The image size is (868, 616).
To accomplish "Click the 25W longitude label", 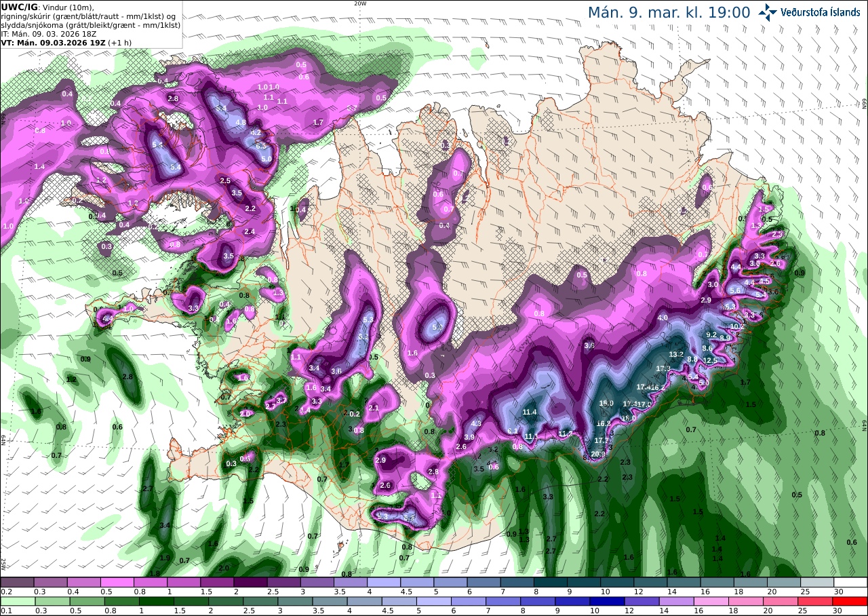I will (3, 564).
